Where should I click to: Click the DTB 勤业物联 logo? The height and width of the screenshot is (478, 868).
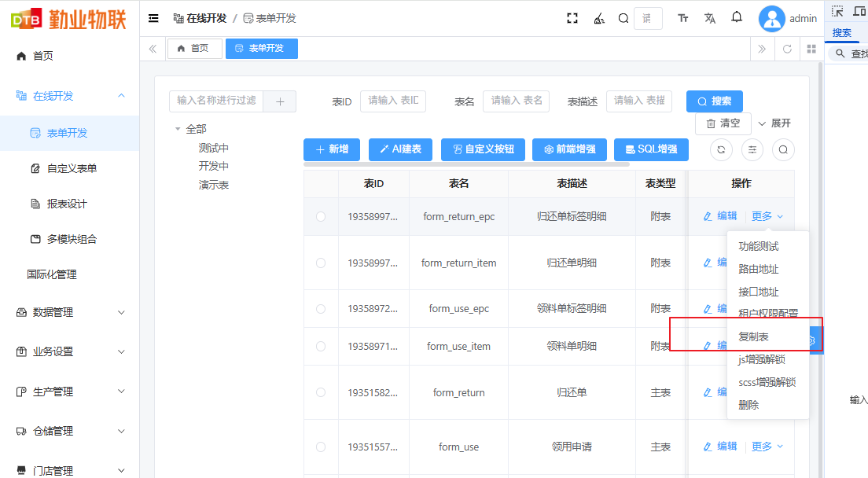[68, 20]
